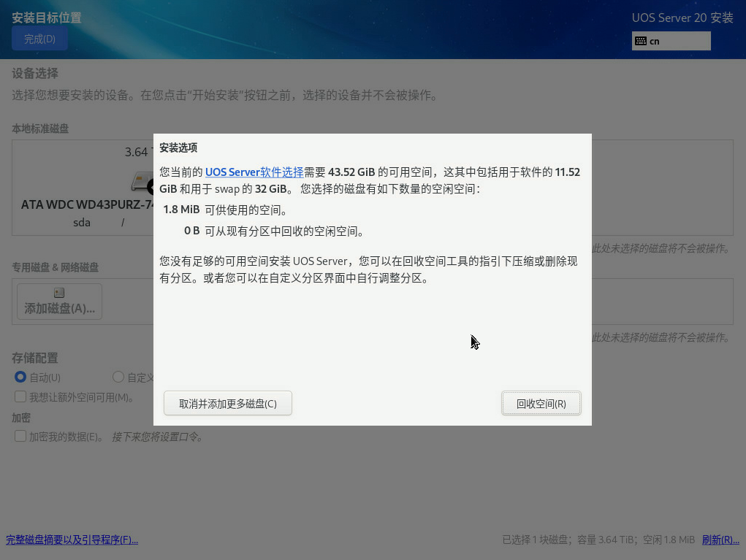
Task: Click the 添加磁盘(A)... button
Action: pos(59,302)
